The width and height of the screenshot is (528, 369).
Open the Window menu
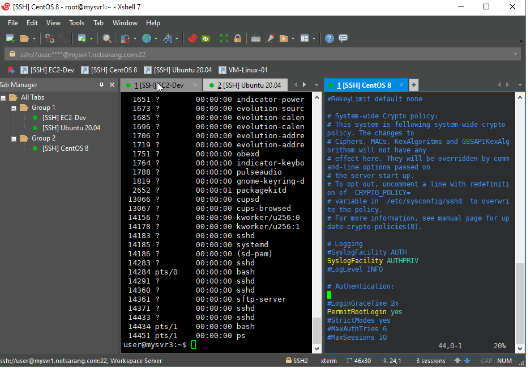(125, 23)
